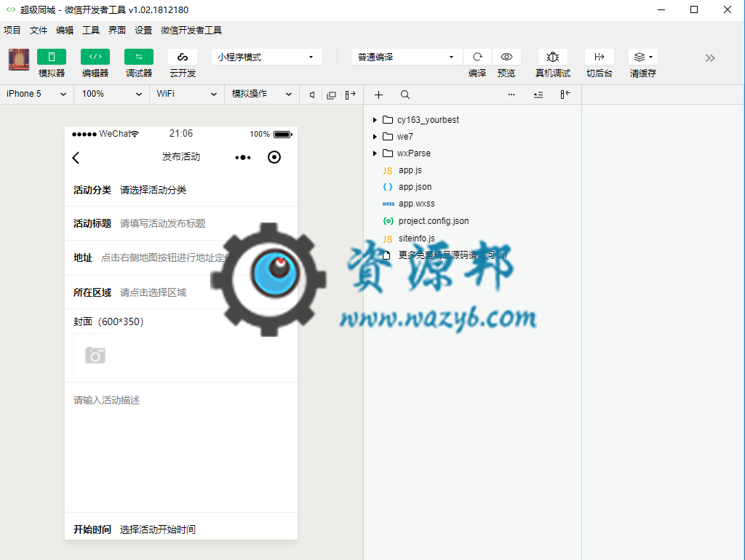Select 请选择活动分类 category picker
Viewport: 745px width, 560px height.
pos(153,190)
